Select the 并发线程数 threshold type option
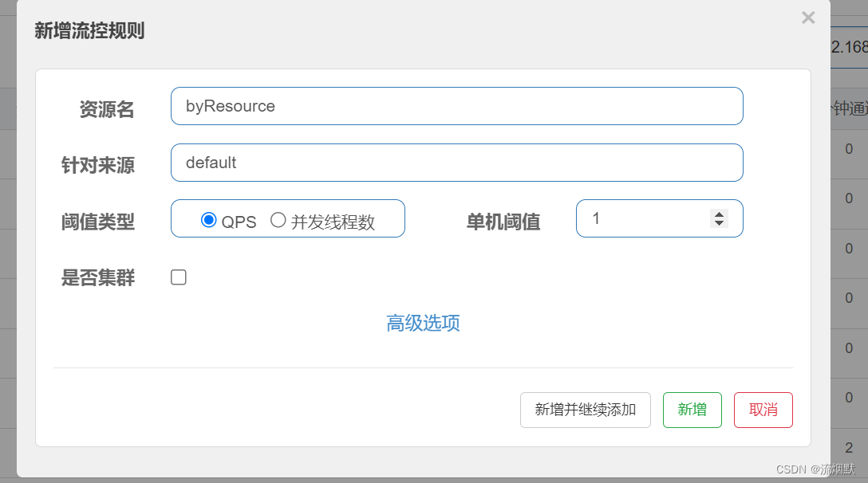 (x=279, y=222)
